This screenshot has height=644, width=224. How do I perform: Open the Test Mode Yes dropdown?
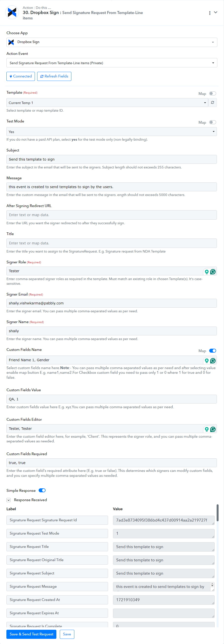point(111,132)
